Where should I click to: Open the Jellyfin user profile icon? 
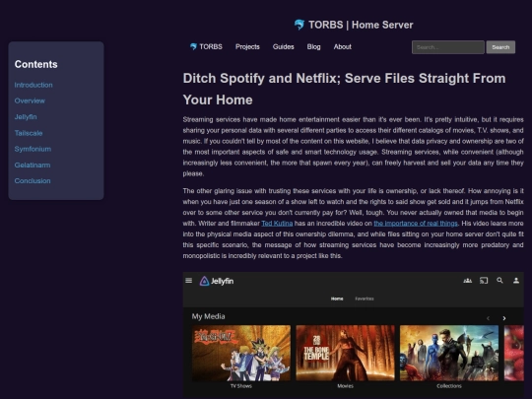pos(516,281)
